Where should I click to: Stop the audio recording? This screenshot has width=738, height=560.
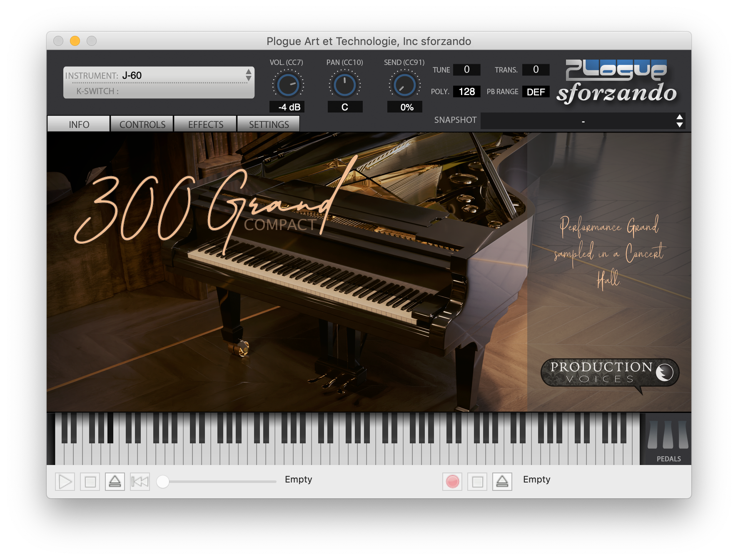477,482
